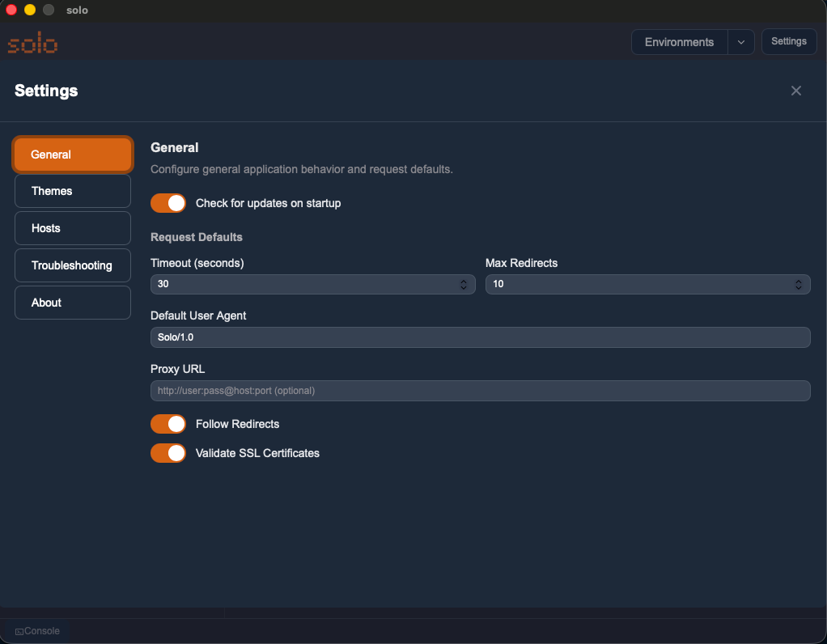Open the Troubleshooting section

[72, 265]
